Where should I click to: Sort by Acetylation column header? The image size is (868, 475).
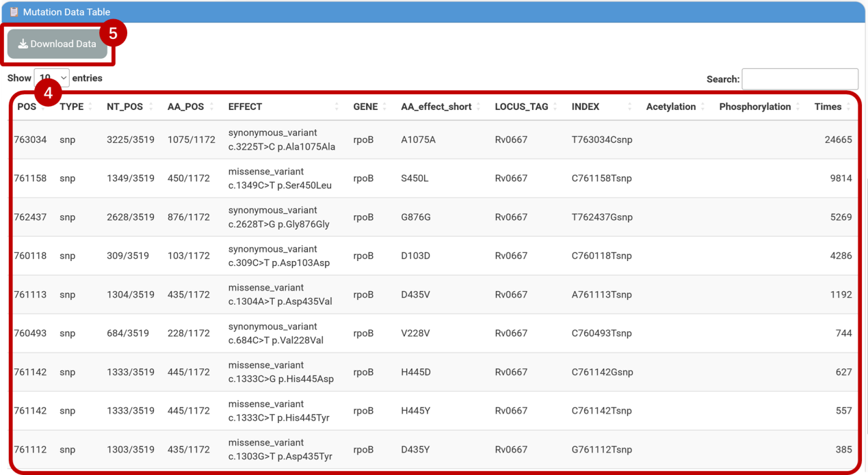click(671, 107)
